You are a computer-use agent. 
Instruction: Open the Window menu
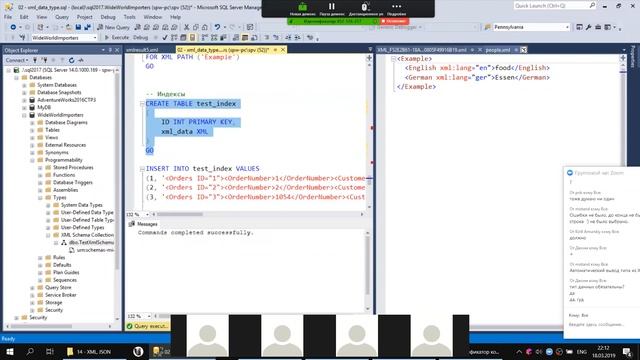[153, 17]
